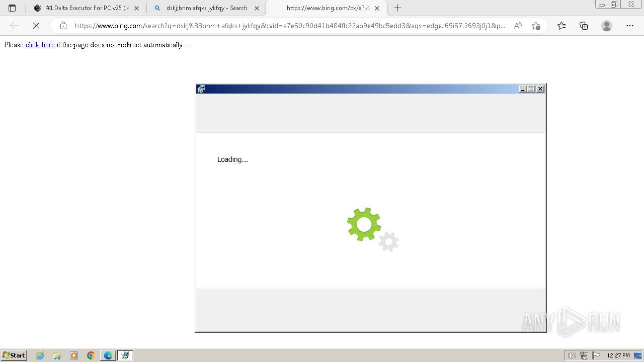Open Windows Media Player from the taskbar
This screenshot has height=362, width=644.
pyautogui.click(x=74, y=355)
